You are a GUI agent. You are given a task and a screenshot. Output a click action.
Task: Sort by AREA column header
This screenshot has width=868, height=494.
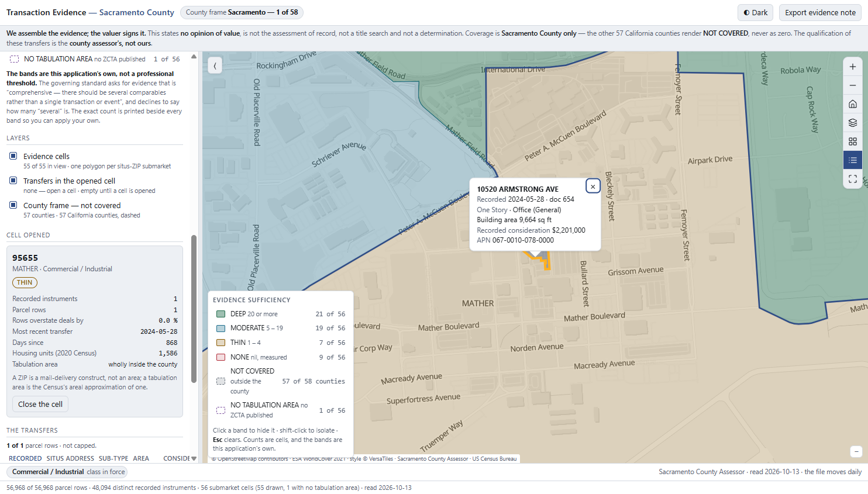pos(141,458)
